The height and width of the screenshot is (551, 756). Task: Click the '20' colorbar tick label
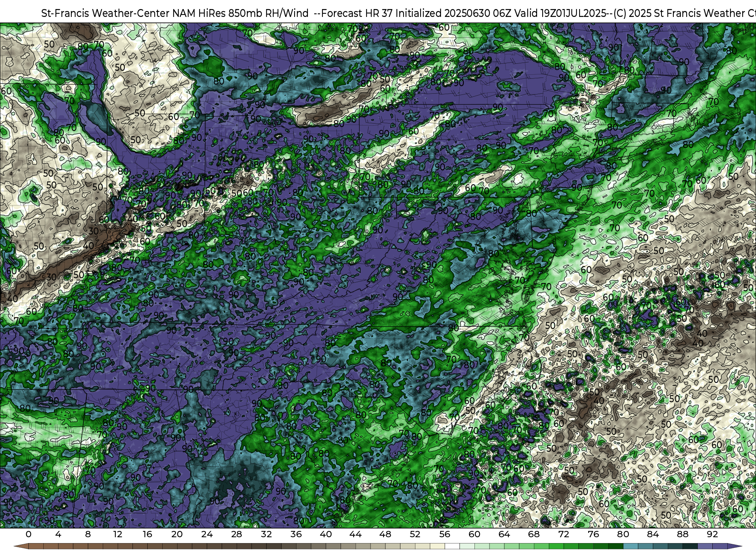[177, 534]
